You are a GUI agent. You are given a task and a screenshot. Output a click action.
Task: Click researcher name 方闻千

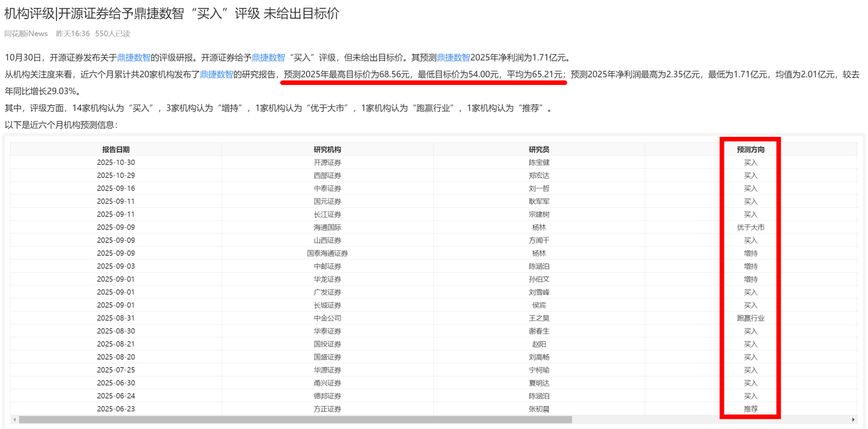[x=539, y=240]
